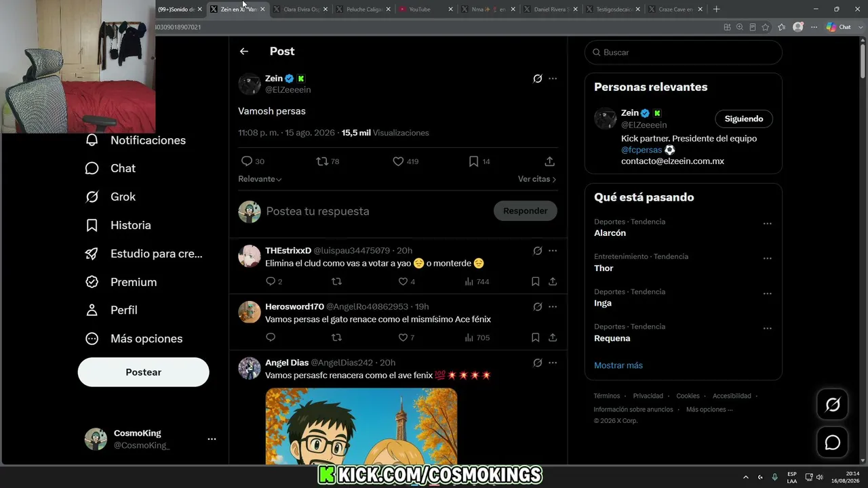Open Grok in the left sidebar
The image size is (868, 488).
[111, 197]
